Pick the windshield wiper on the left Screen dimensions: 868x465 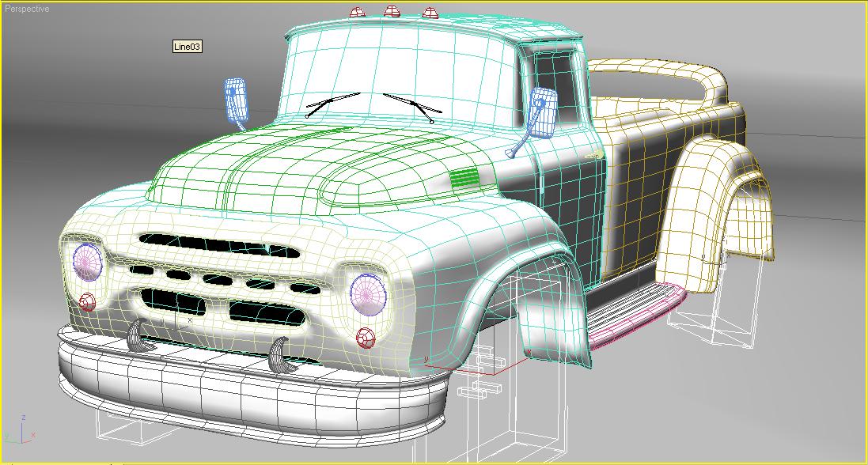point(333,104)
